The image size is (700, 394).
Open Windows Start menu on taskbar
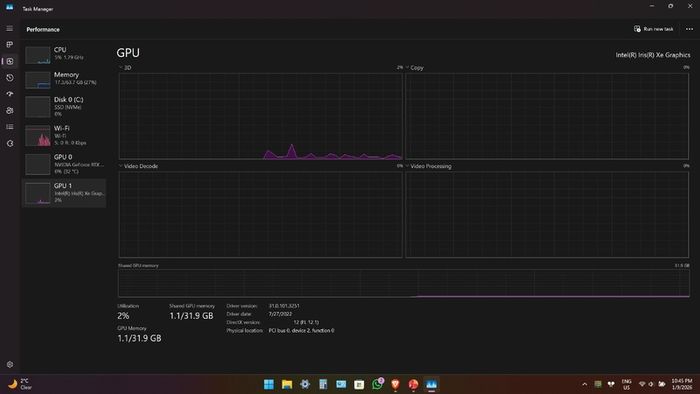pos(269,384)
